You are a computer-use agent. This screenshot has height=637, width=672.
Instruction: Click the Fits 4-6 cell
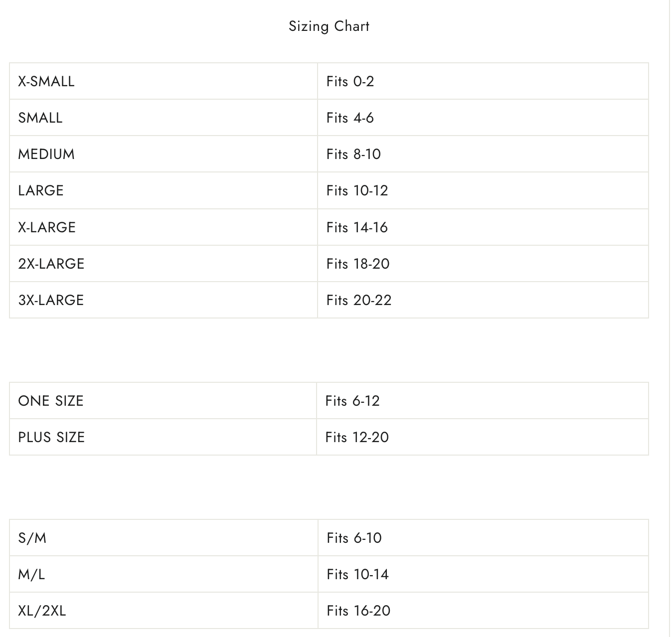pyautogui.click(x=483, y=118)
